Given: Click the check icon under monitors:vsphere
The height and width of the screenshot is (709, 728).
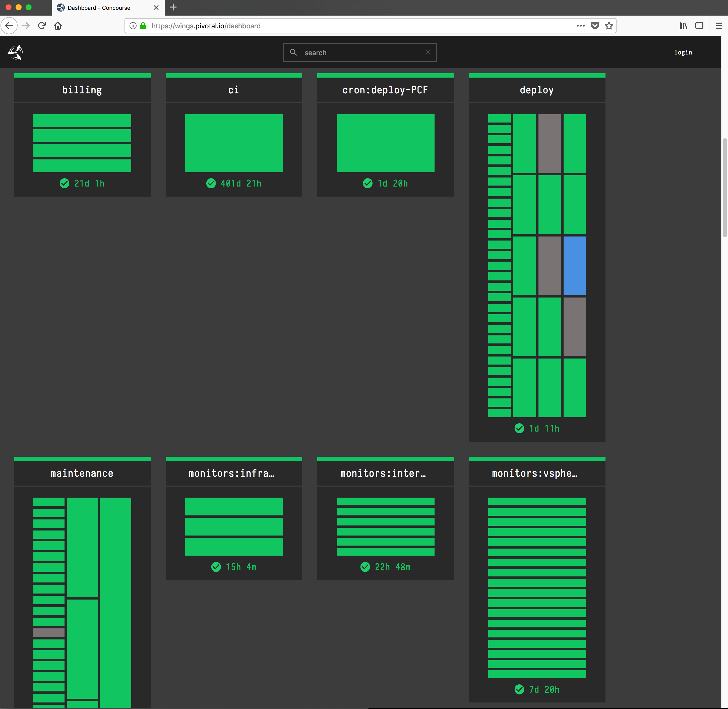Looking at the screenshot, I should coord(519,689).
